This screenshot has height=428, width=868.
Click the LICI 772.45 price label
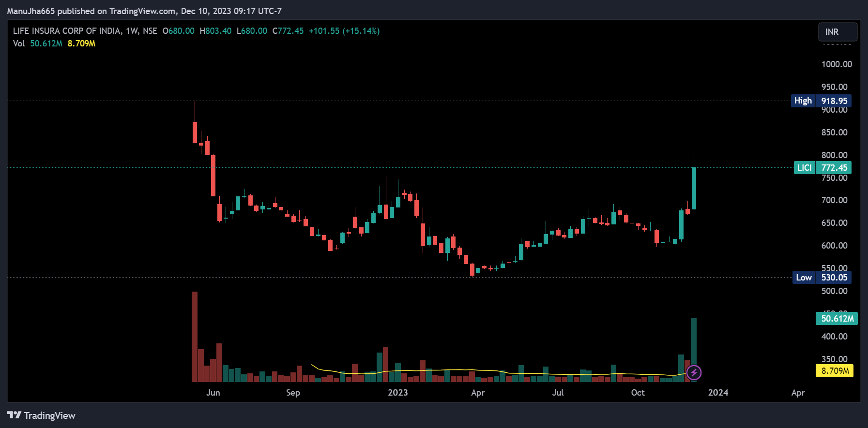click(822, 168)
